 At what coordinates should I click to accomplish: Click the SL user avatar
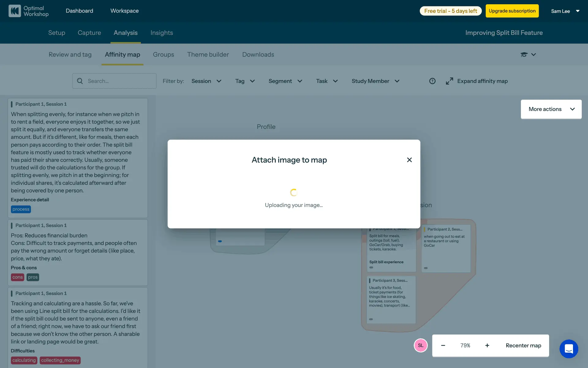click(420, 346)
